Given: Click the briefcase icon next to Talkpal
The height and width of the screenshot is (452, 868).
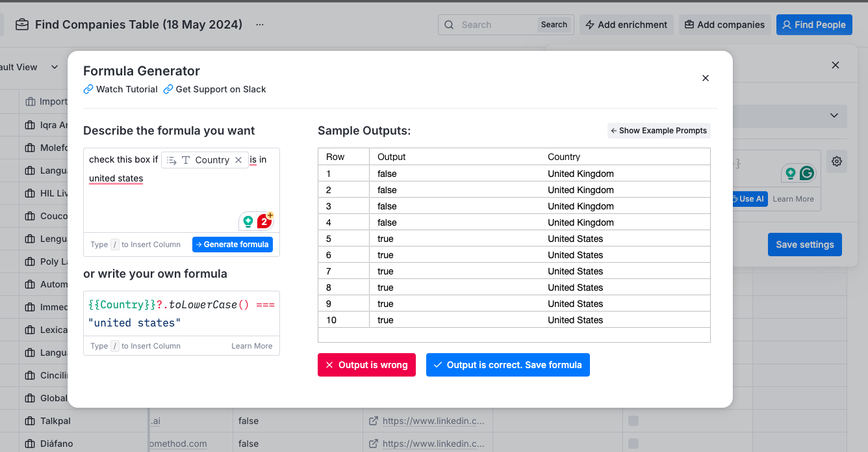Looking at the screenshot, I should (x=29, y=421).
